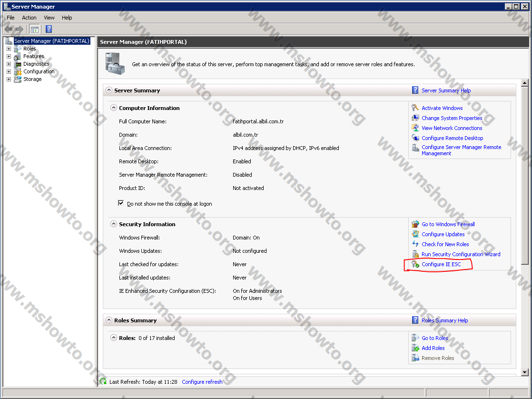
Task: Open the Action menu
Action: (x=29, y=18)
